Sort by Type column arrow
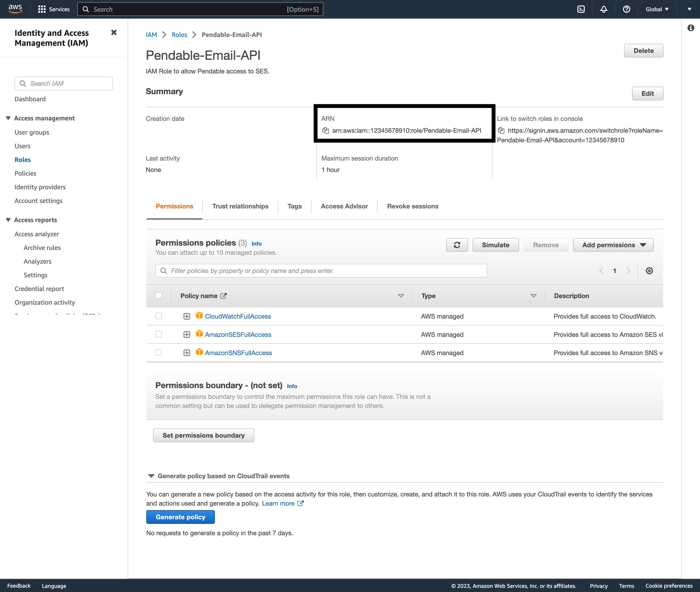Viewport: 700px width, 592px height. point(533,296)
